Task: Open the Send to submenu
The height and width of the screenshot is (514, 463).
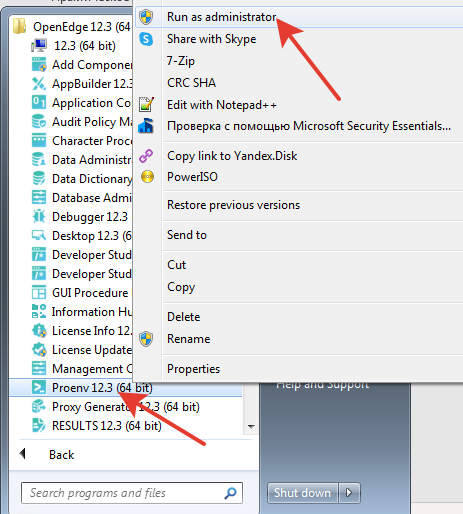Action: [x=187, y=235]
